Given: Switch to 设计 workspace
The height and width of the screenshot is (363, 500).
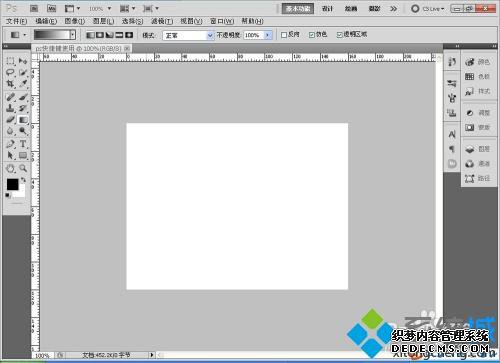Looking at the screenshot, I should (x=327, y=9).
